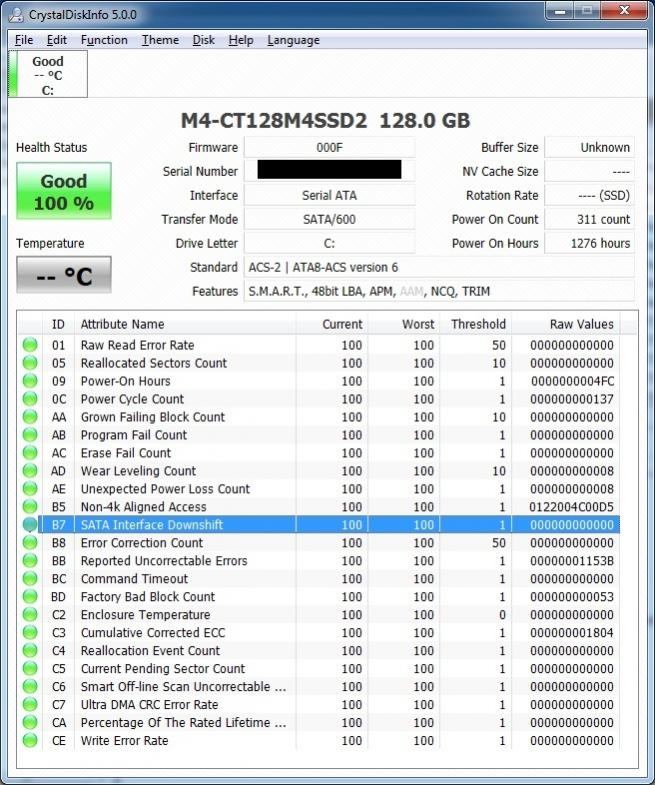Click the Standard field ACS-2 | ATA8-ACS version 6
This screenshot has height=785, width=655.
click(x=439, y=267)
